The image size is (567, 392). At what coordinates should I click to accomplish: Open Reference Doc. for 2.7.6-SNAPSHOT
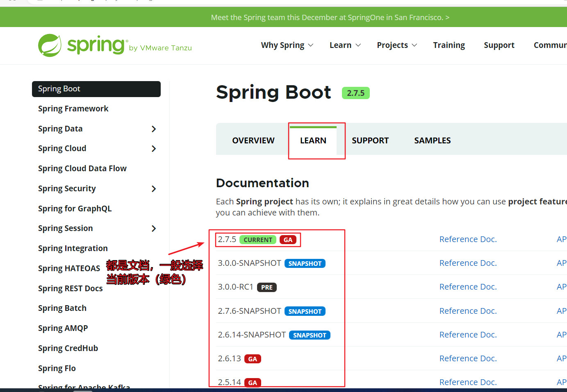coord(468,311)
